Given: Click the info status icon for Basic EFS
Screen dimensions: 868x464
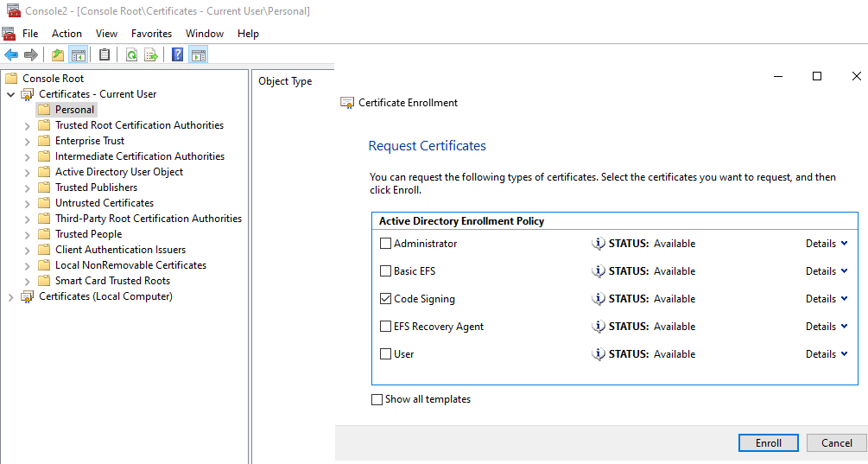Looking at the screenshot, I should (598, 271).
